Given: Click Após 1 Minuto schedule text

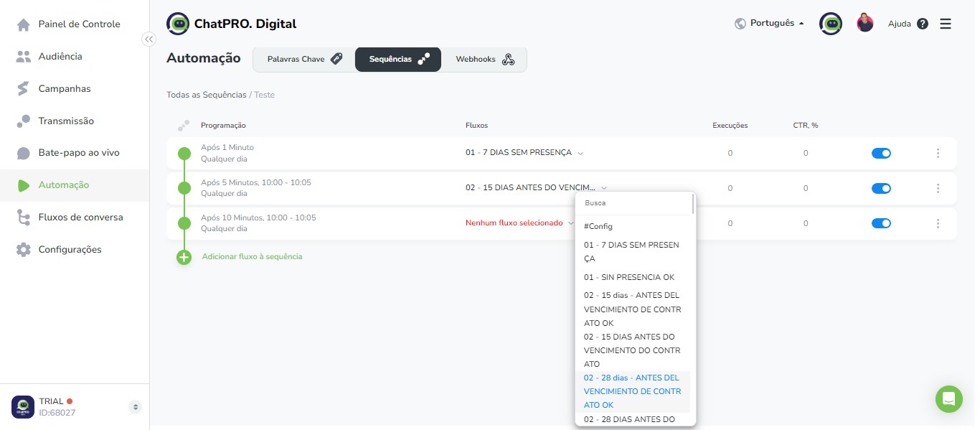Looking at the screenshot, I should click(227, 147).
